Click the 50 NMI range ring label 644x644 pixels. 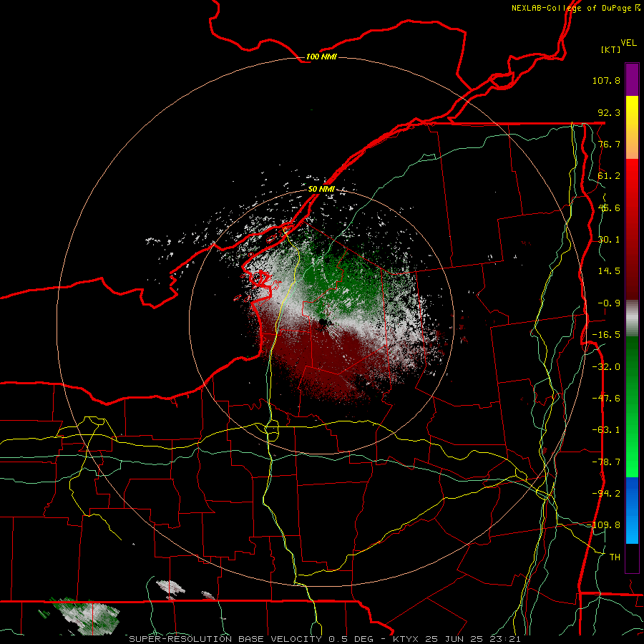[x=321, y=189]
